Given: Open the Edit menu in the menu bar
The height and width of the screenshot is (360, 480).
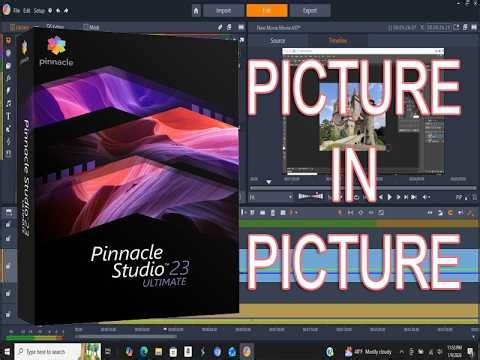Looking at the screenshot, I should click(x=27, y=11).
